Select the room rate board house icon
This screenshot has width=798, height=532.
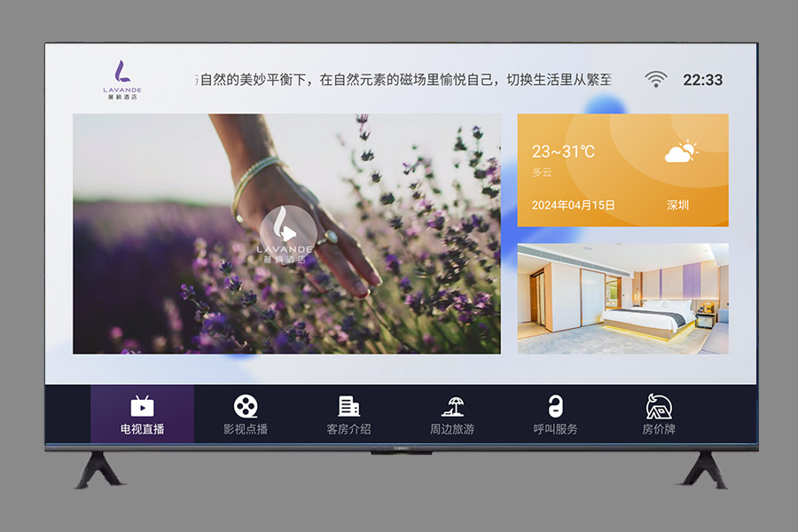[x=658, y=406]
